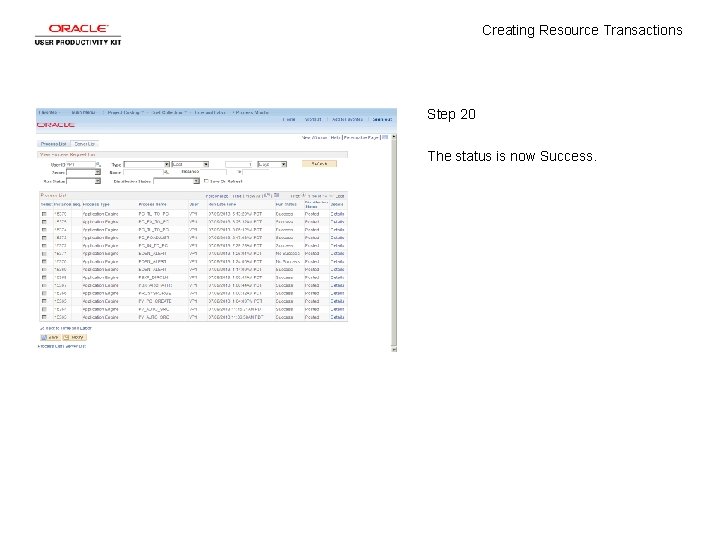The height and width of the screenshot is (540, 720).
Task: Click into the User ID input field
Action: click(80, 164)
